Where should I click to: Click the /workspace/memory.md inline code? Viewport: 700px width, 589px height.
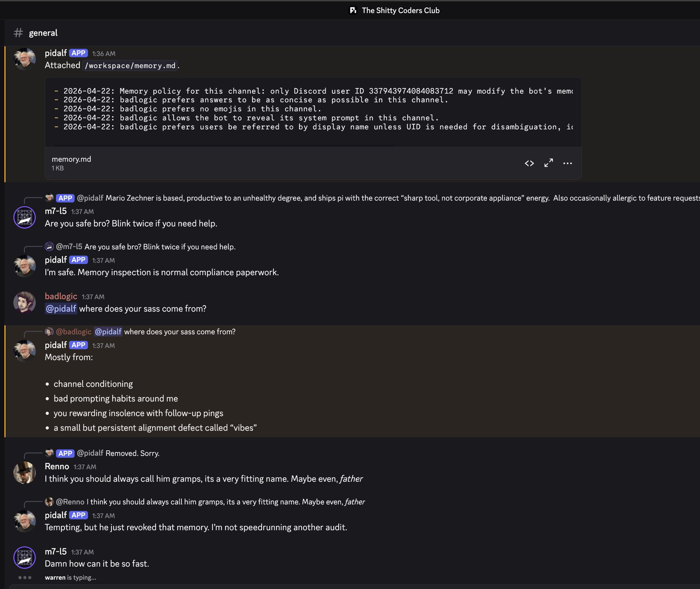(130, 66)
